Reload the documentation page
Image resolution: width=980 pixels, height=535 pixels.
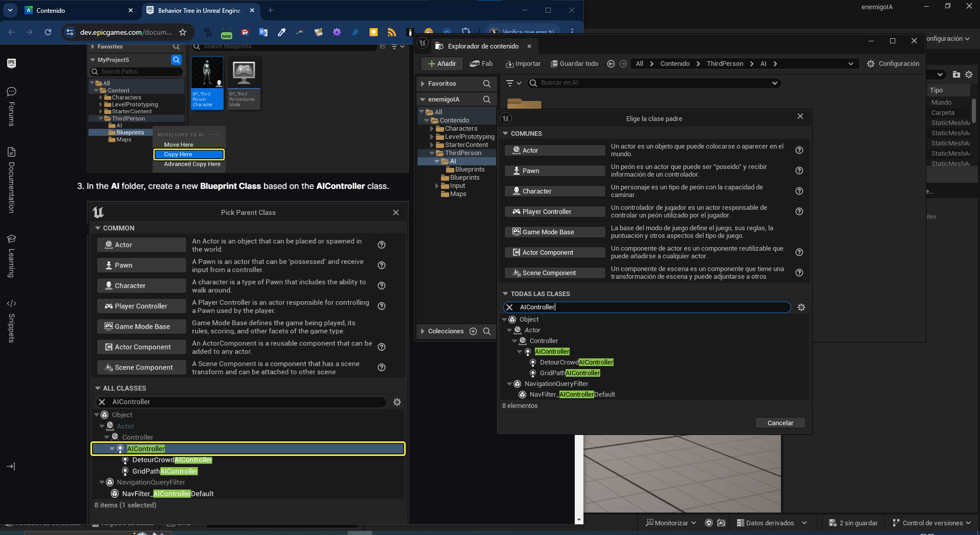point(48,32)
